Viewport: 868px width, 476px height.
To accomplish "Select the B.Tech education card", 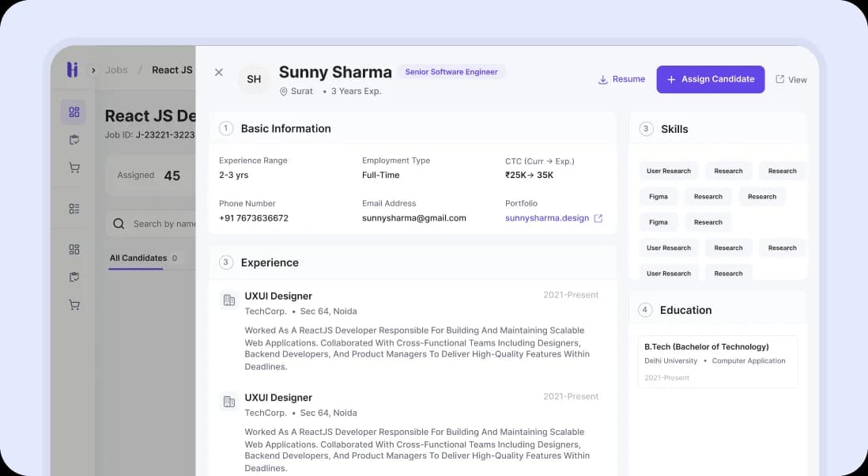I will (x=717, y=361).
